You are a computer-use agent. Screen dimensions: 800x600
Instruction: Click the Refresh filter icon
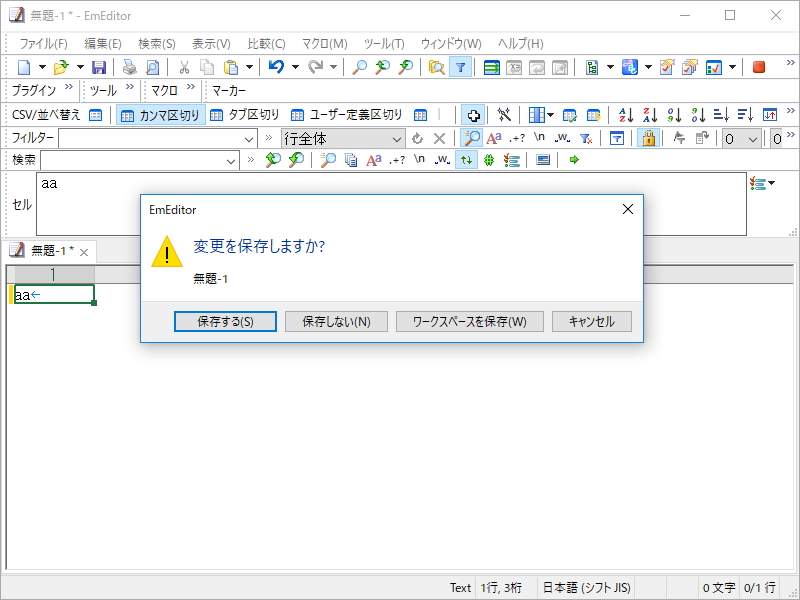point(417,138)
